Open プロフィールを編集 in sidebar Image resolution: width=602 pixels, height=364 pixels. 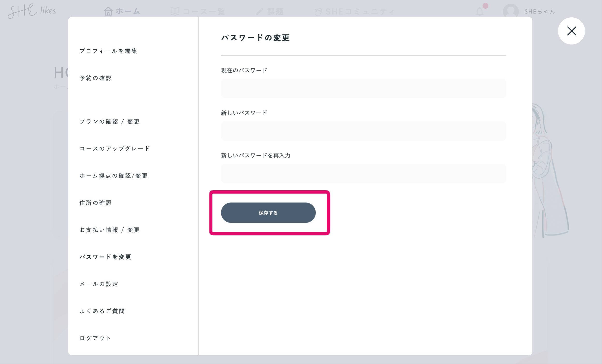(109, 51)
